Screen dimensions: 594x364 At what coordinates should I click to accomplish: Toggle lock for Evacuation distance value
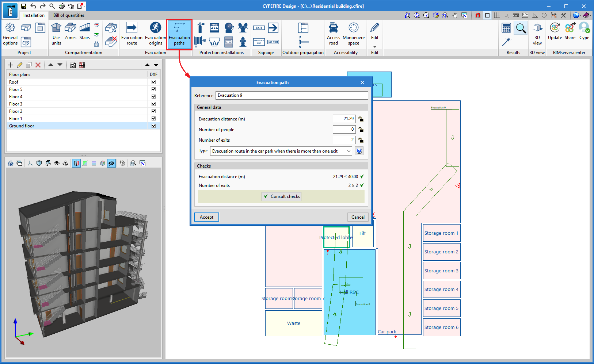361,119
